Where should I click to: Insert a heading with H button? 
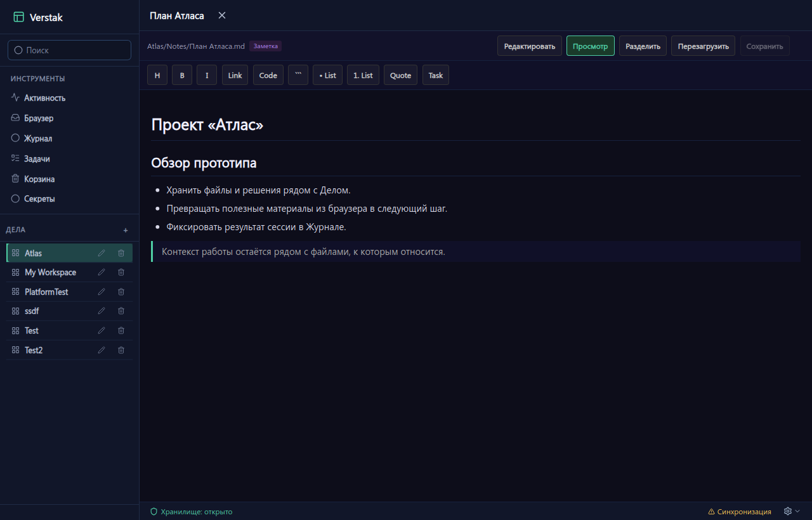click(x=157, y=75)
